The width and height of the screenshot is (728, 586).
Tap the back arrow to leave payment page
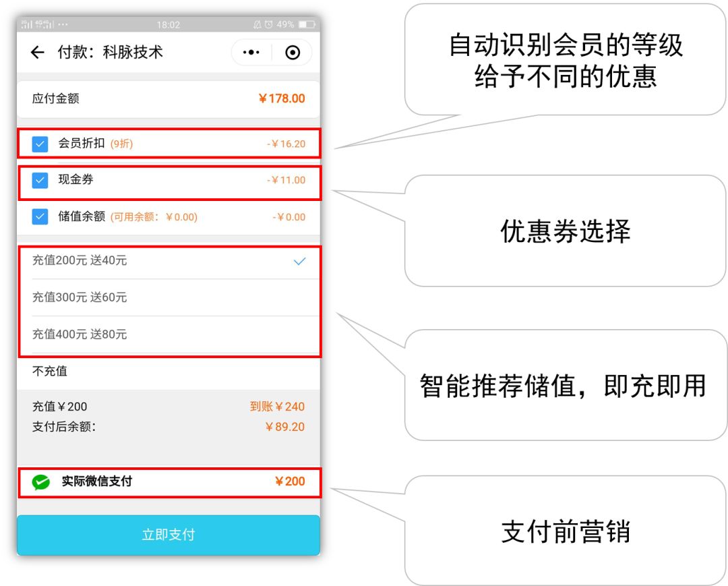pos(37,53)
